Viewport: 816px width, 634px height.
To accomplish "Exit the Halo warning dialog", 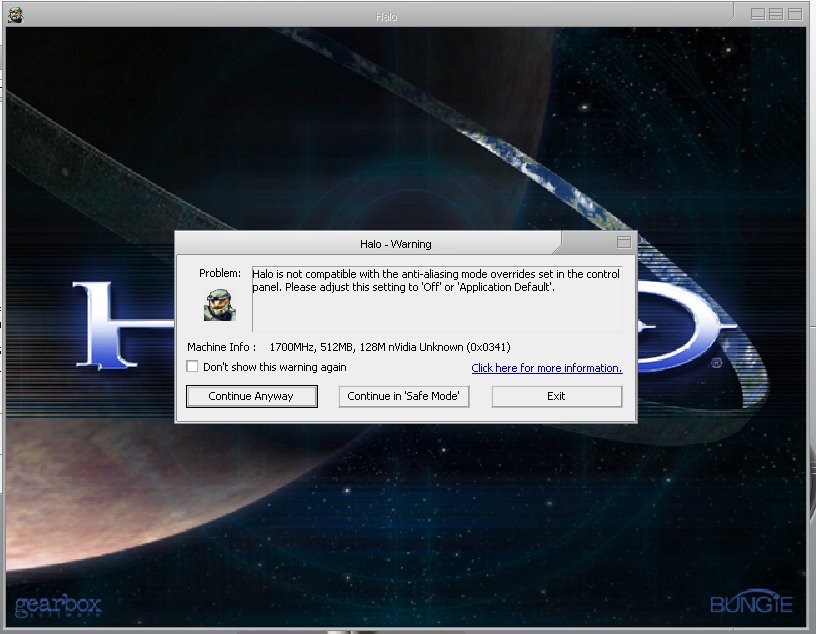I will click(x=556, y=397).
